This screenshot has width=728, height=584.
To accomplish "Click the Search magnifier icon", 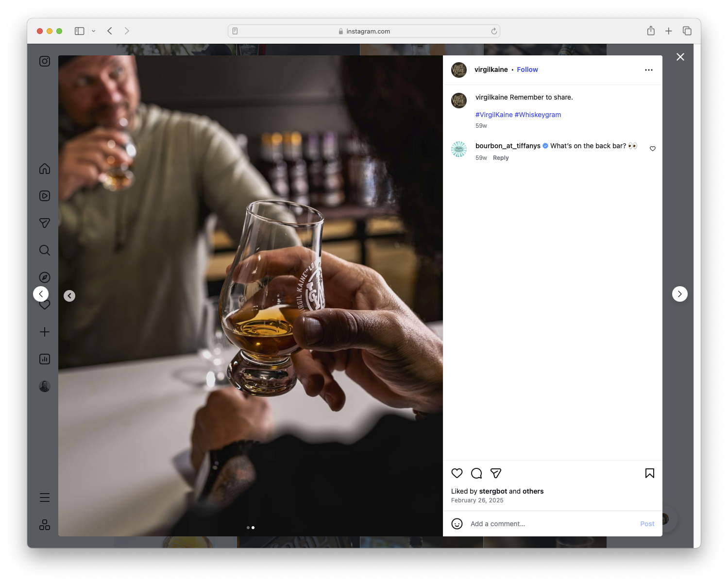I will (44, 250).
